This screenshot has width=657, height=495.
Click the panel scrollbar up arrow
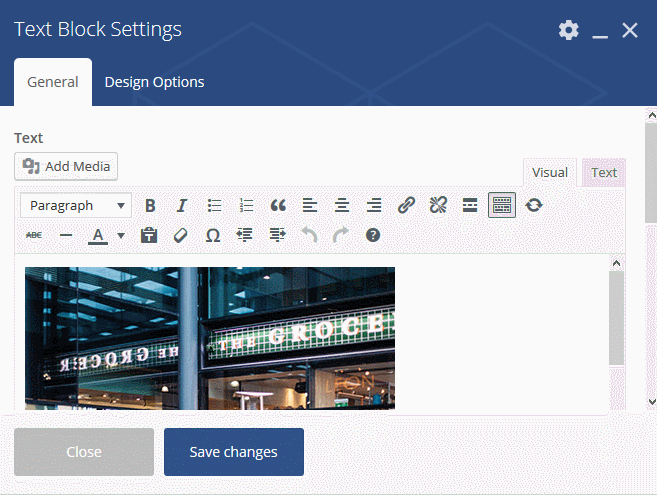[x=652, y=115]
